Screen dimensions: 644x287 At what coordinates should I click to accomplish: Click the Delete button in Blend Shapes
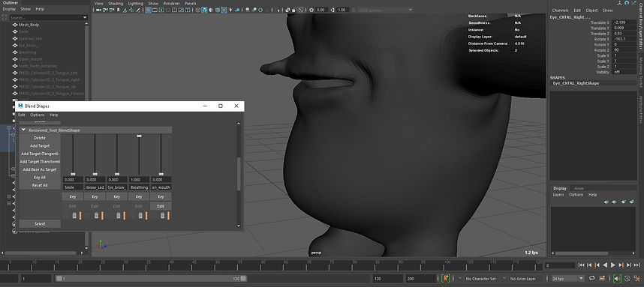pyautogui.click(x=40, y=138)
